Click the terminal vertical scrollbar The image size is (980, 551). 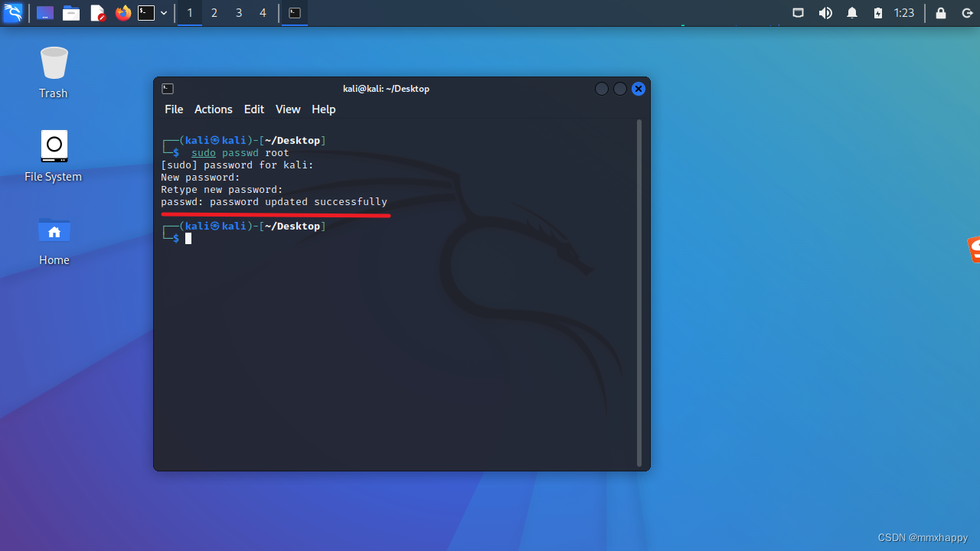click(639, 292)
